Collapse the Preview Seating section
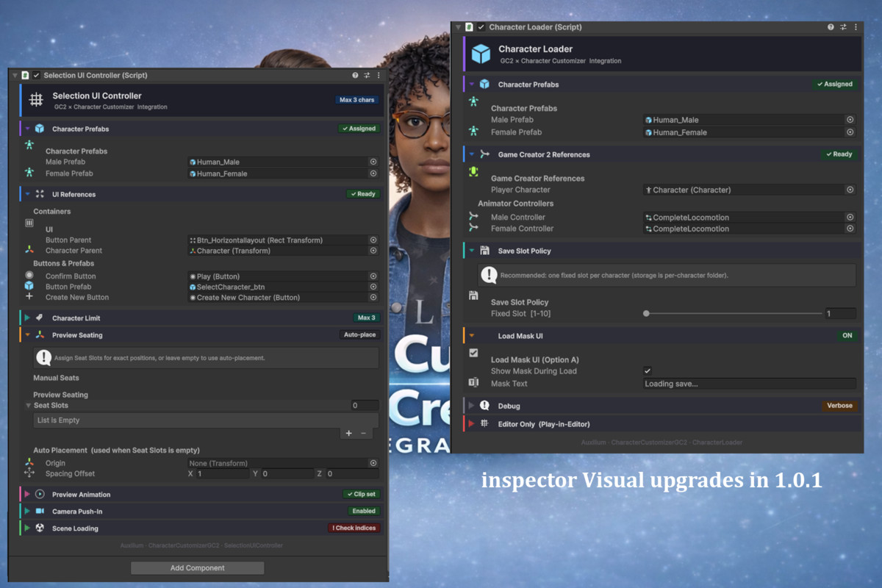This screenshot has height=588, width=882. (x=27, y=335)
